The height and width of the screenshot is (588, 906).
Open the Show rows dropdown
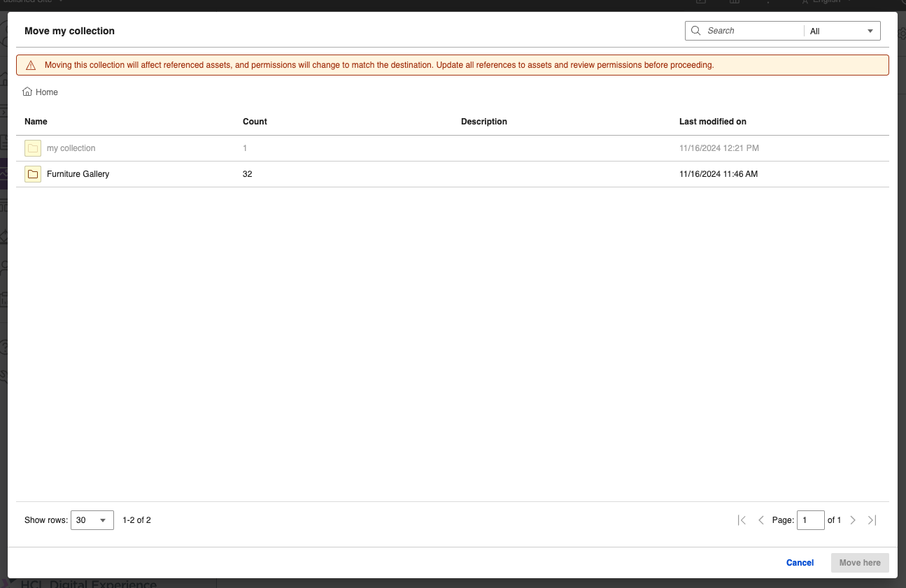tap(92, 519)
